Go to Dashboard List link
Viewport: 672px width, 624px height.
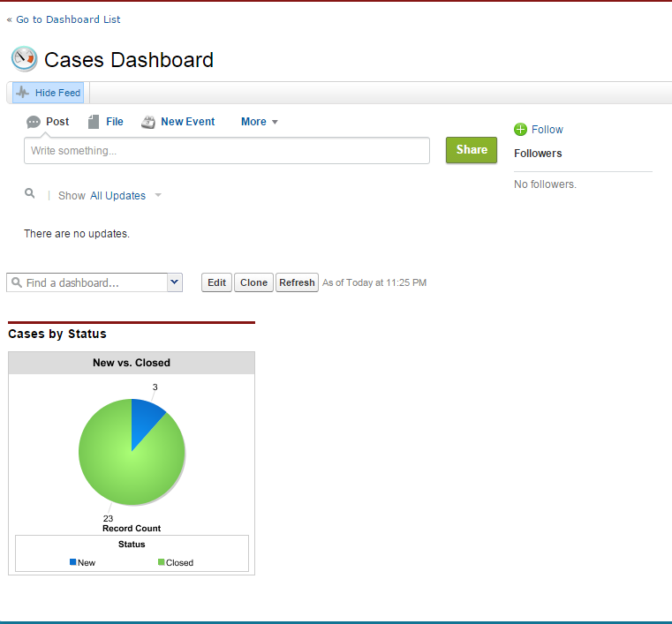[68, 19]
